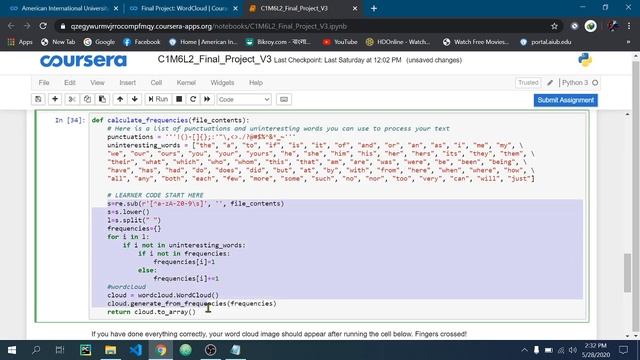Close the C1M6L2_Final_Project_V3 browser tab
640x360 pixels.
(x=355, y=8)
